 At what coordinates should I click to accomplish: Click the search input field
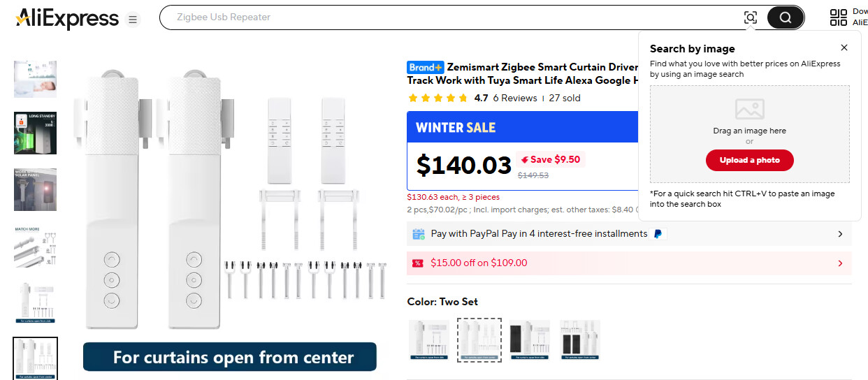pyautogui.click(x=454, y=17)
